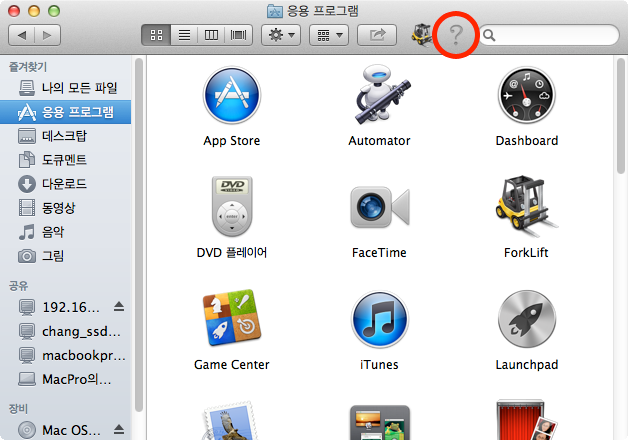Go back with the left arrow button
Viewport: 628px width, 440px height.
pyautogui.click(x=22, y=35)
